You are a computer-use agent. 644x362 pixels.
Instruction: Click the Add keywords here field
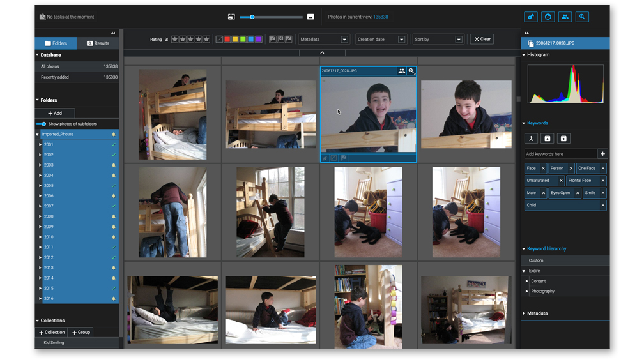(x=561, y=154)
